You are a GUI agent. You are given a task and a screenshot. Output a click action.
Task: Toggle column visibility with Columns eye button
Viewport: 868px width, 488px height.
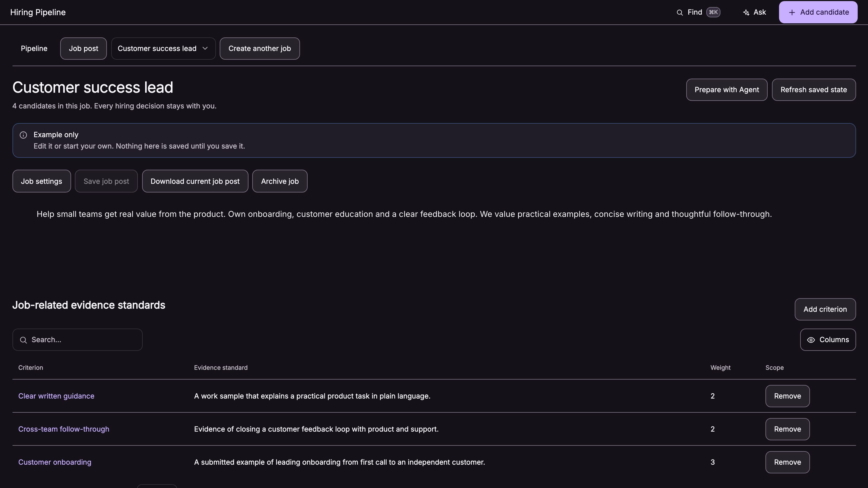(x=828, y=339)
